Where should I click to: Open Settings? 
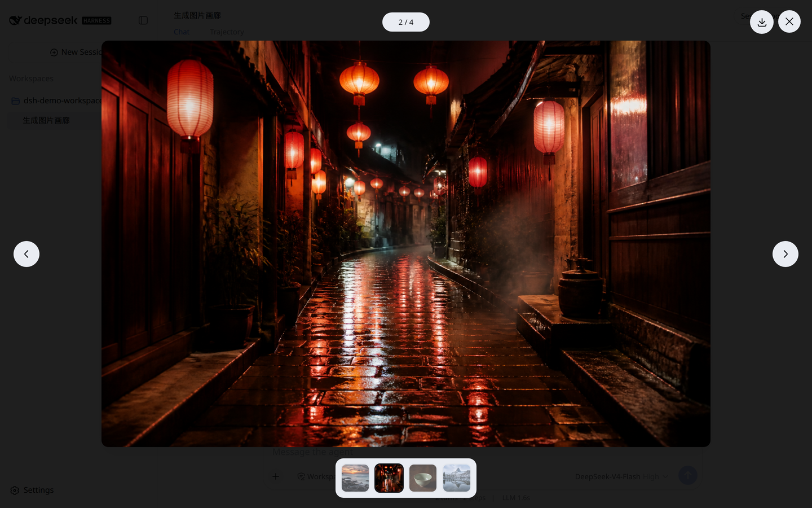[x=32, y=490]
